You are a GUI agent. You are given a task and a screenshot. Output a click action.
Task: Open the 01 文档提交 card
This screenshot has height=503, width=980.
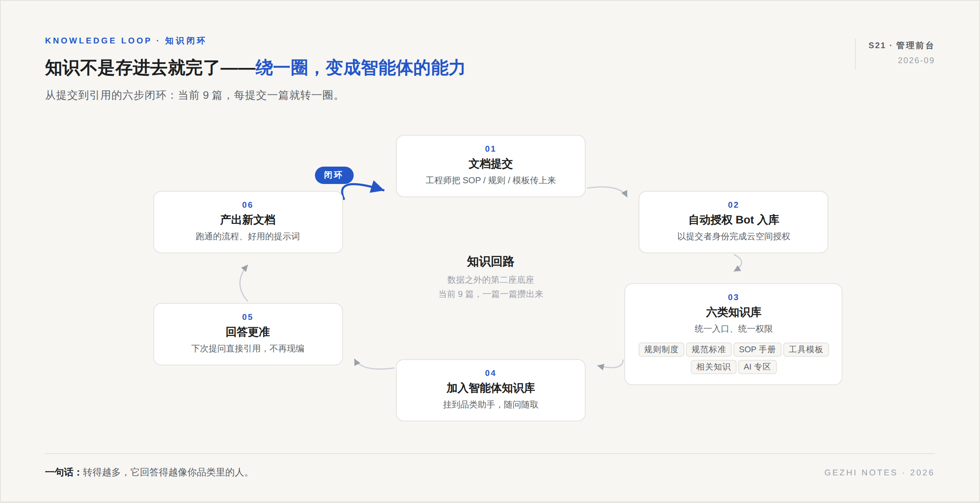[x=490, y=166]
